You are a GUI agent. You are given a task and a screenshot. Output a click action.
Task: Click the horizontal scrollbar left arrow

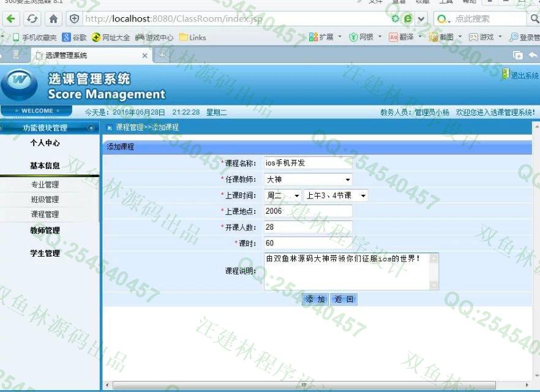(x=107, y=385)
